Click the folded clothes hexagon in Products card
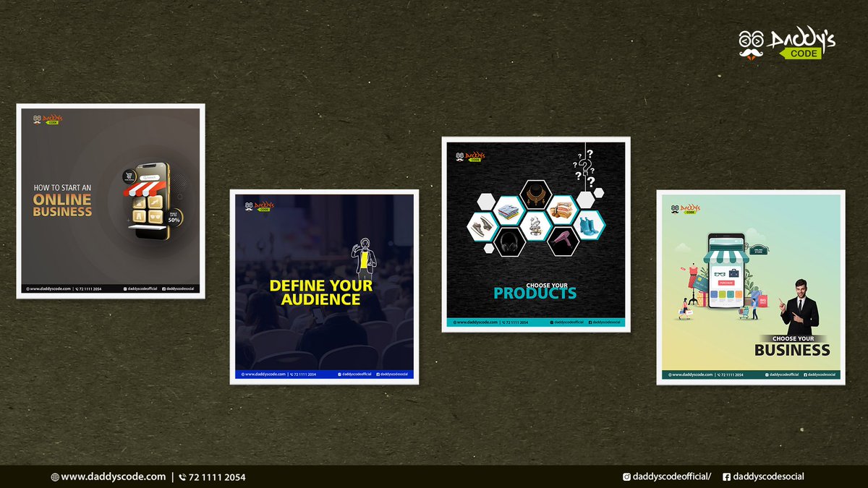The height and width of the screenshot is (488, 868). 509,210
